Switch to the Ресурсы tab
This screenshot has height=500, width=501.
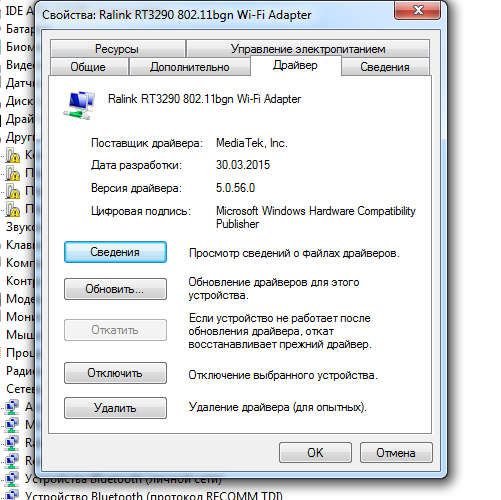[x=117, y=49]
